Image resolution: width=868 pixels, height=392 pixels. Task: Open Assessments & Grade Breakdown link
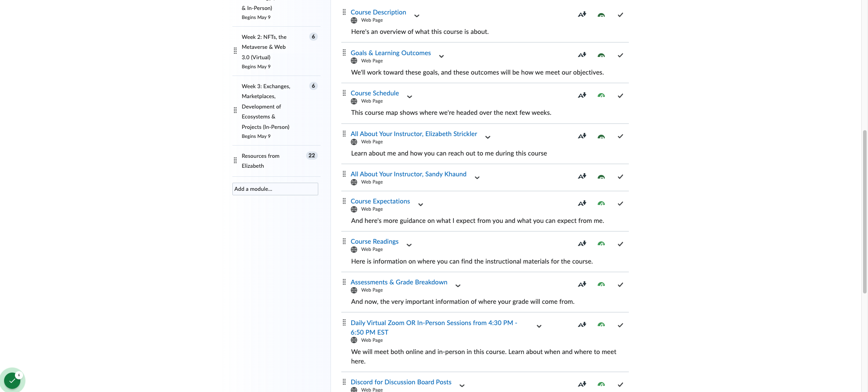coord(399,282)
